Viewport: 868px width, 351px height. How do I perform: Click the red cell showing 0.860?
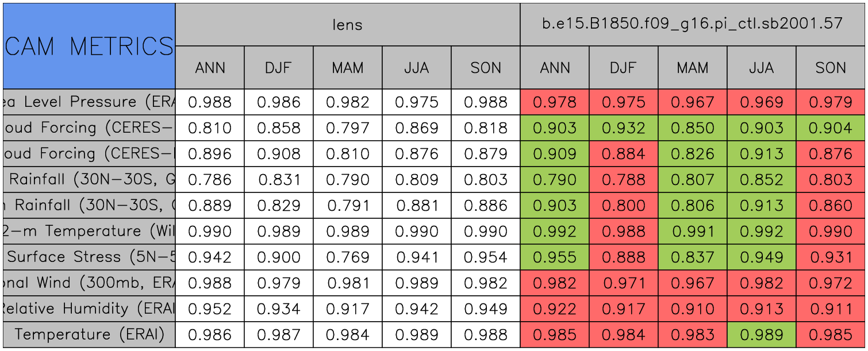[831, 206]
